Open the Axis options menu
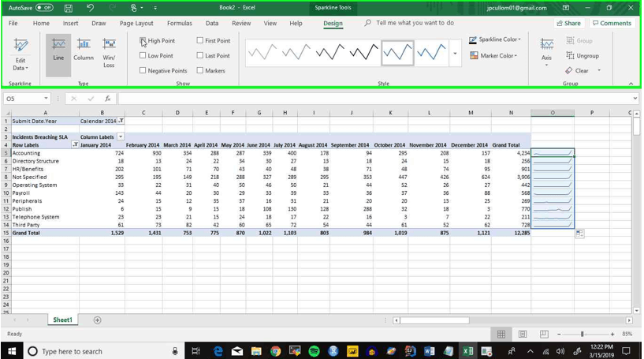The height and width of the screenshot is (359, 644). (546, 53)
